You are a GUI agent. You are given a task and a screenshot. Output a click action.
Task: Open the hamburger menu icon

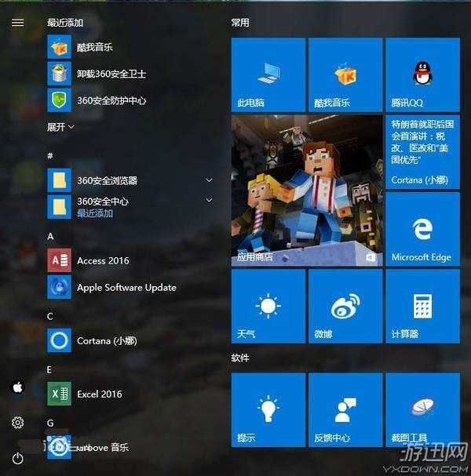coord(17,23)
